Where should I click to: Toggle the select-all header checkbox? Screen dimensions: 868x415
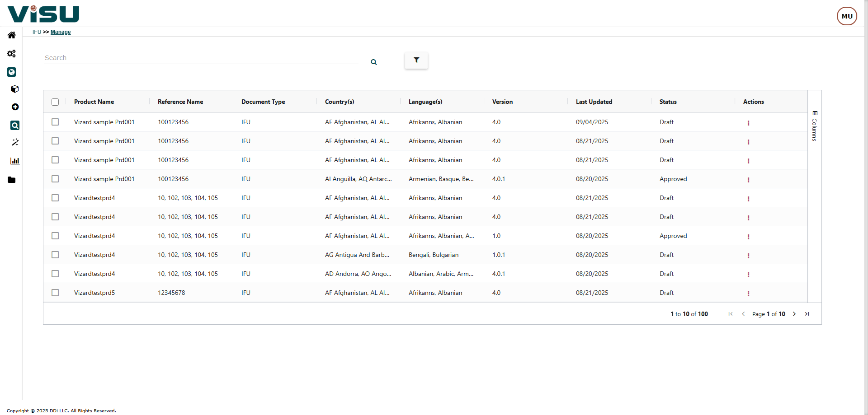tap(55, 102)
